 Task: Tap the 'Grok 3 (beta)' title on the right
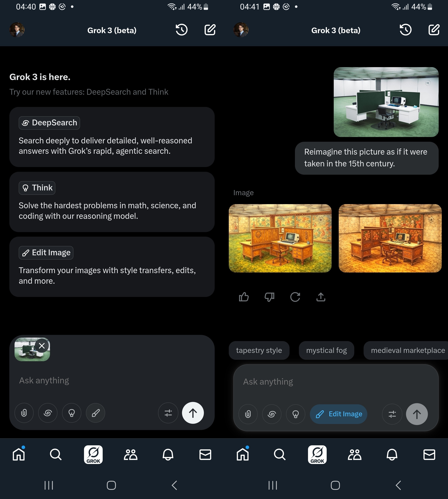click(336, 30)
